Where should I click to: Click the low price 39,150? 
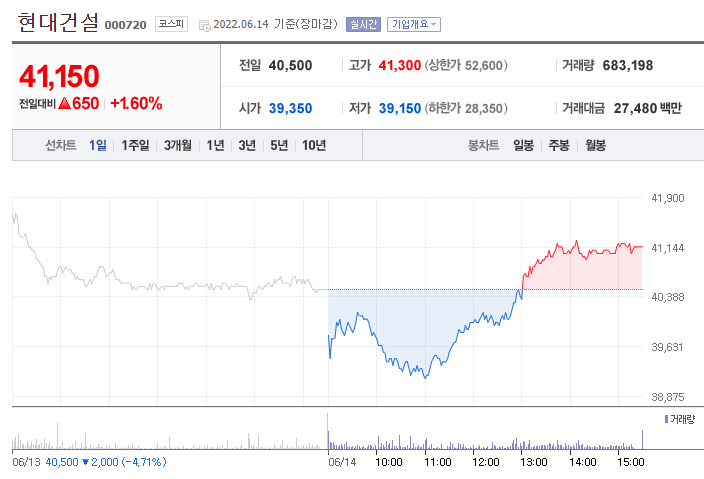400,109
